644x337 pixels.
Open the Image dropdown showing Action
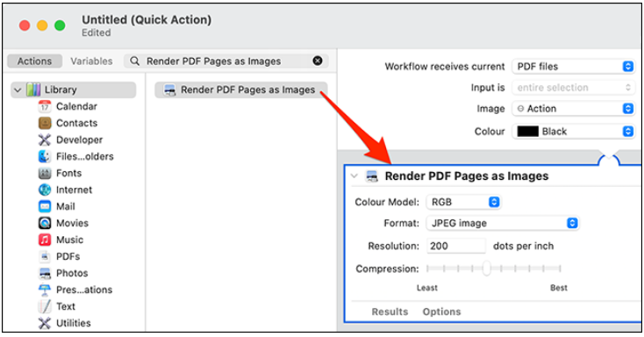click(573, 109)
